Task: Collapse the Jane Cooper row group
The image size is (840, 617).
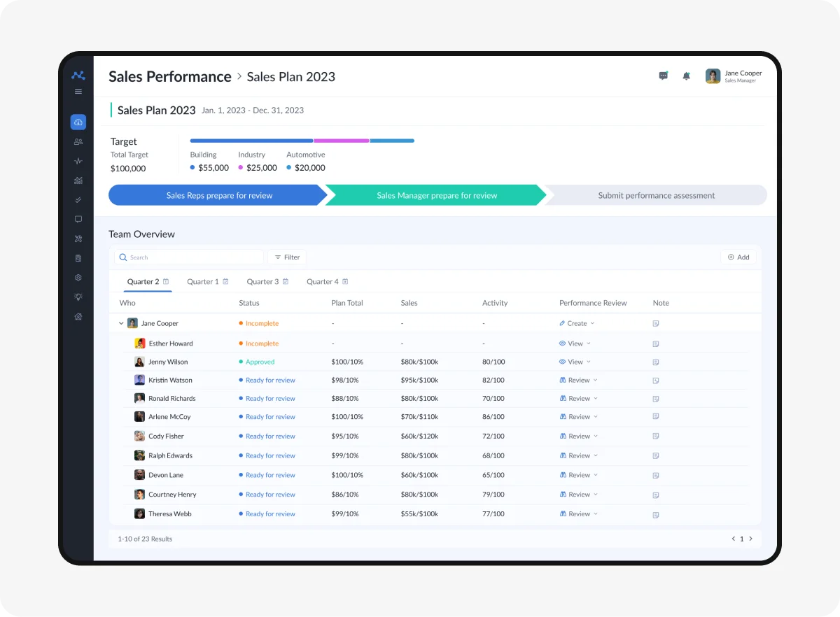Action: pos(121,324)
